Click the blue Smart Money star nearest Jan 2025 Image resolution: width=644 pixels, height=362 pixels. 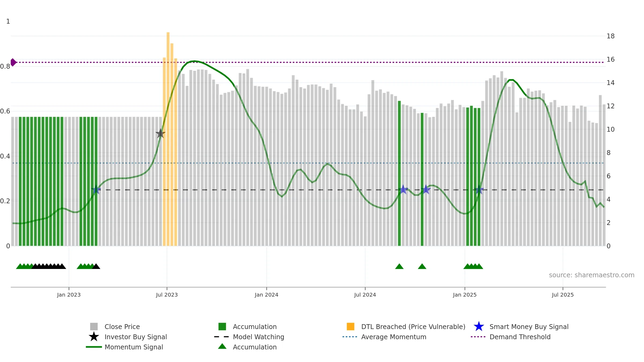point(479,190)
